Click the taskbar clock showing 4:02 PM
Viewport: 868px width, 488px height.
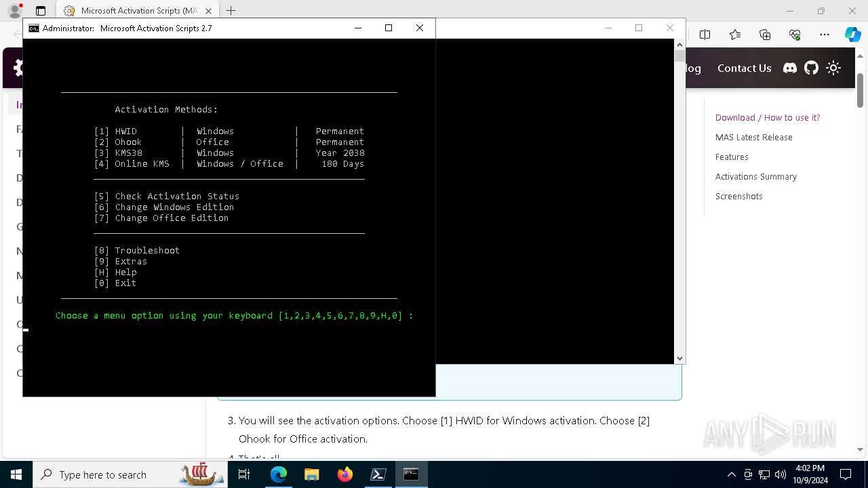pos(810,474)
